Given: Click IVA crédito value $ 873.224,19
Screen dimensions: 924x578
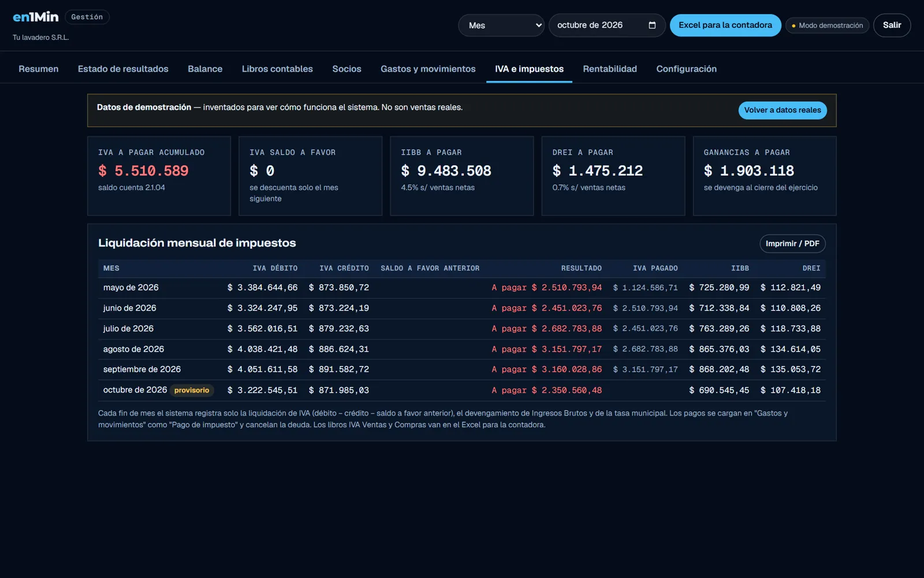Looking at the screenshot, I should tap(339, 308).
